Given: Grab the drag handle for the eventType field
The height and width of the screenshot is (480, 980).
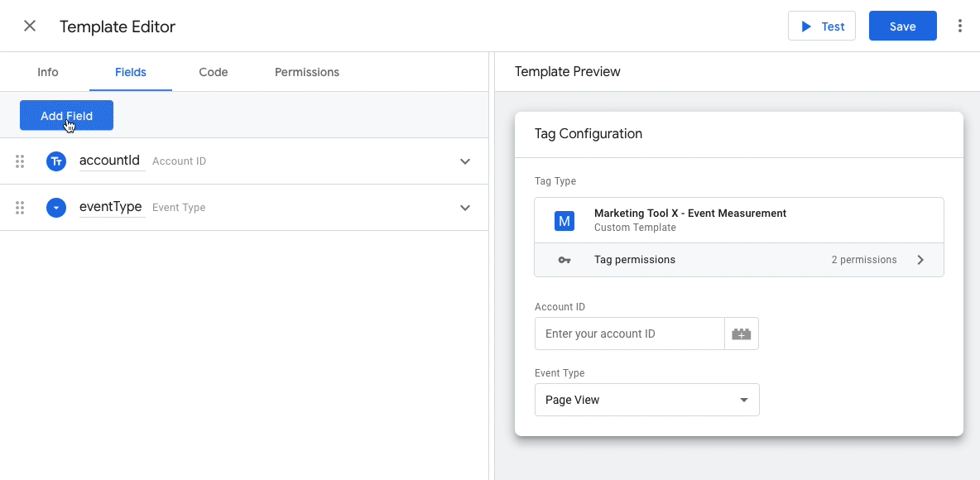Looking at the screenshot, I should coord(20,208).
